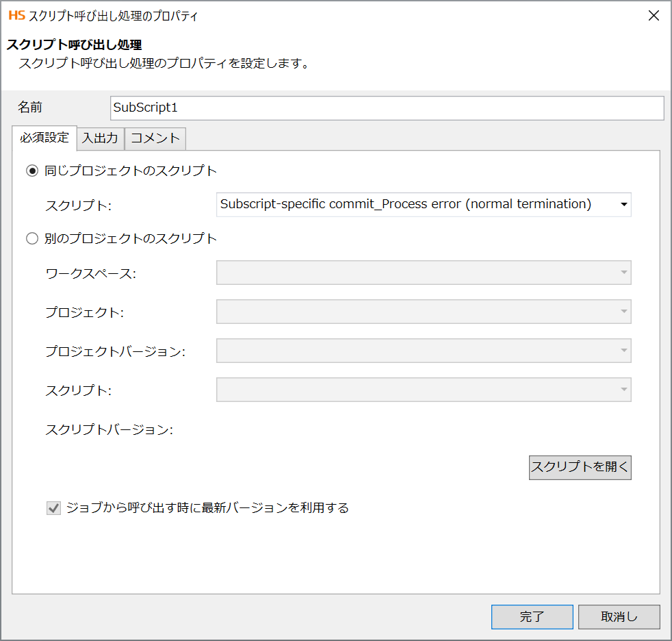Screen dimensions: 672x641
Task: Expand the プロジェクト dropdown
Action: click(424, 312)
